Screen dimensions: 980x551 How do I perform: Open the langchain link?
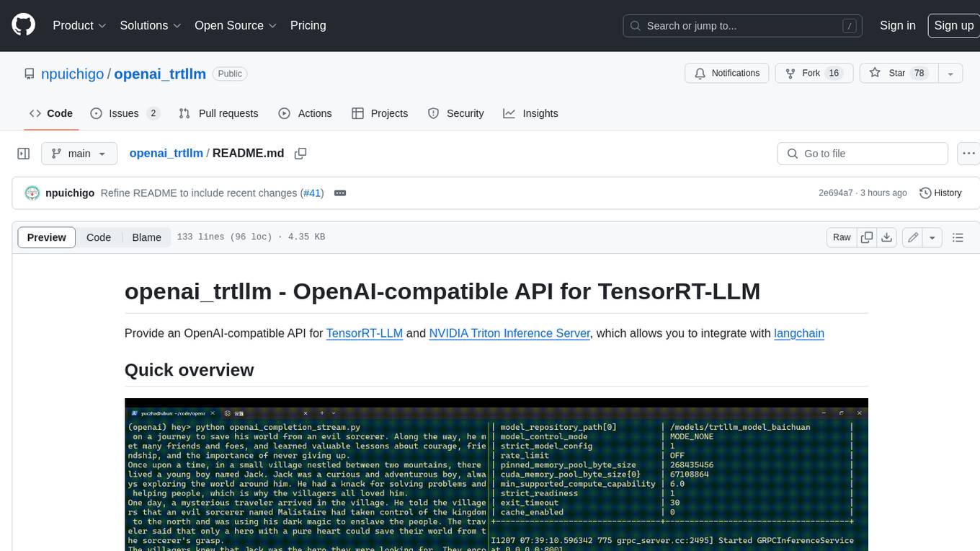(799, 333)
